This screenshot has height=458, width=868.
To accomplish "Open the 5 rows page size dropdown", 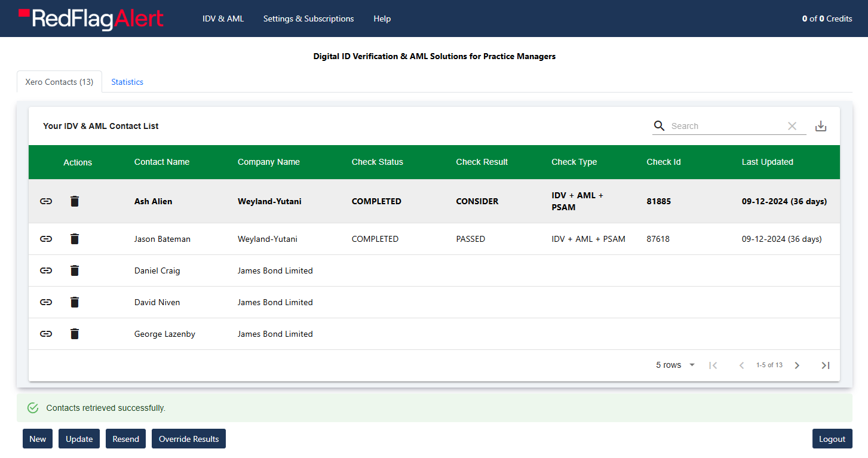I will coord(676,365).
